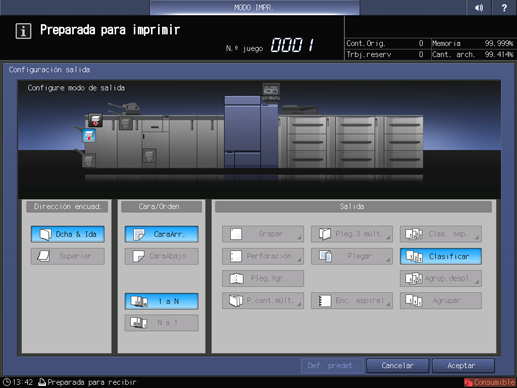Select the output tray icon on middle unit
The image size is (517, 388).
(x=149, y=155)
